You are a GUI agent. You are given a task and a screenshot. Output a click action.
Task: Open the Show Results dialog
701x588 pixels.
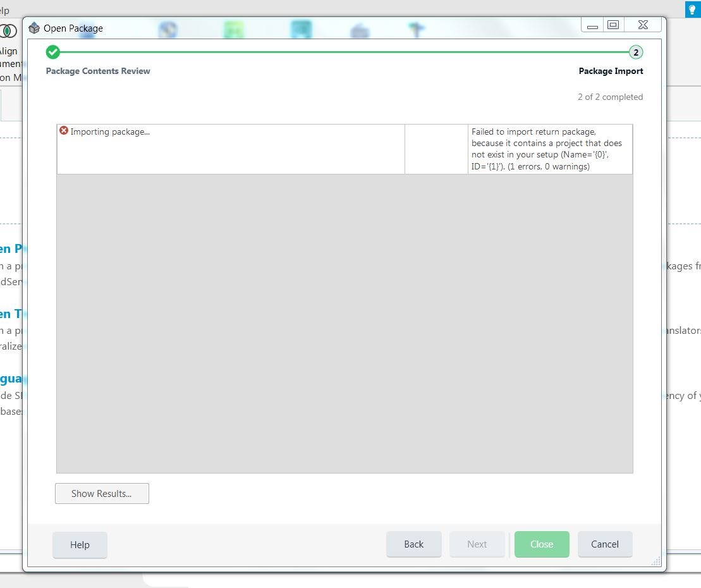102,493
